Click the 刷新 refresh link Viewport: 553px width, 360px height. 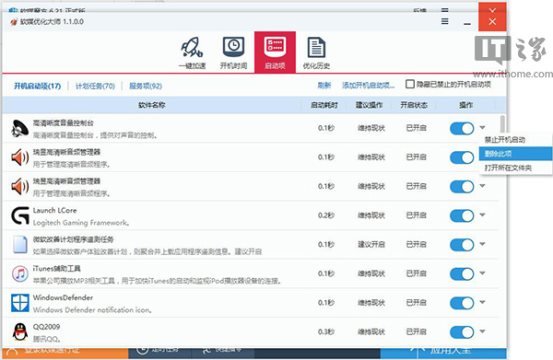pyautogui.click(x=324, y=85)
